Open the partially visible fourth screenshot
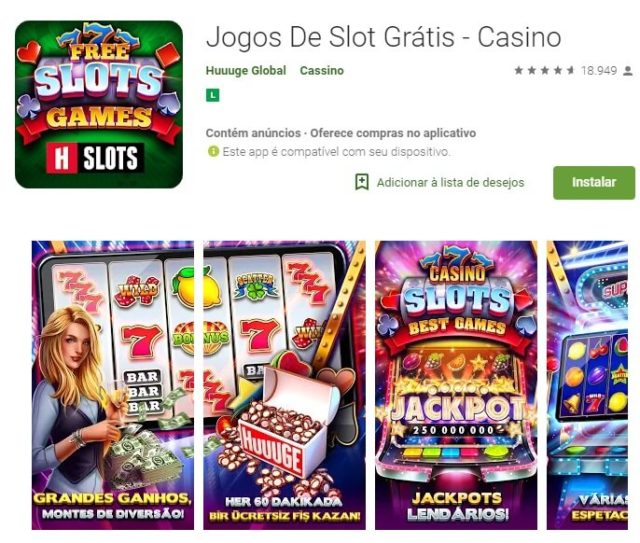Viewport: 640px width, 543px height. point(587,385)
